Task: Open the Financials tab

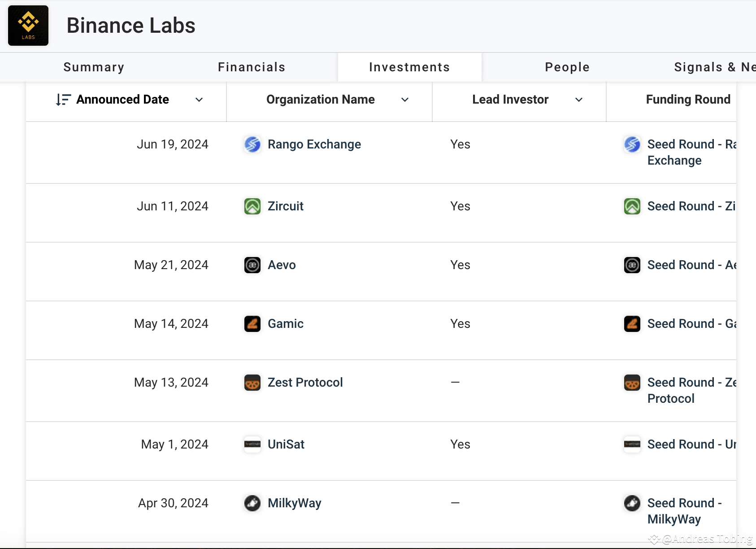Action: tap(252, 67)
